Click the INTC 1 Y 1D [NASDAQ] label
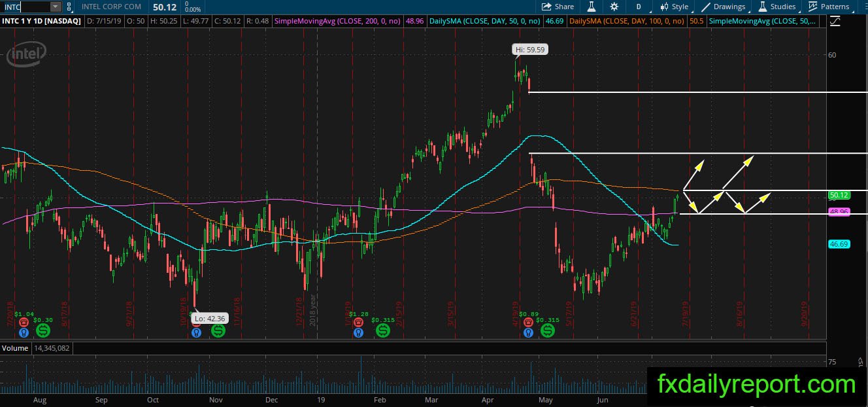Screen dimensions: 868x407 (x=42, y=21)
